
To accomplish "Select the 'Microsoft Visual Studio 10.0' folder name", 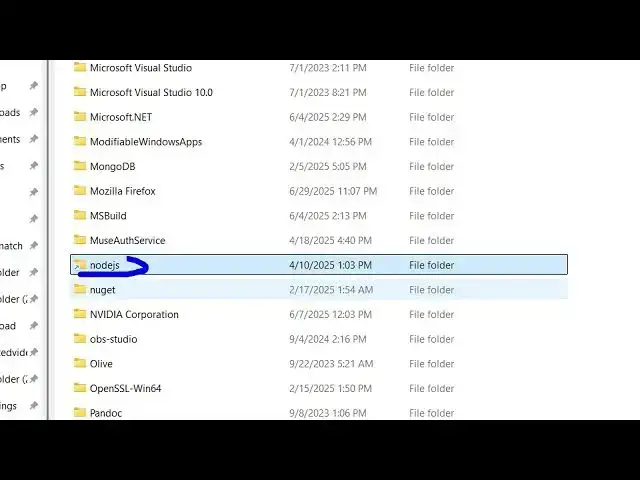I will [x=151, y=93].
